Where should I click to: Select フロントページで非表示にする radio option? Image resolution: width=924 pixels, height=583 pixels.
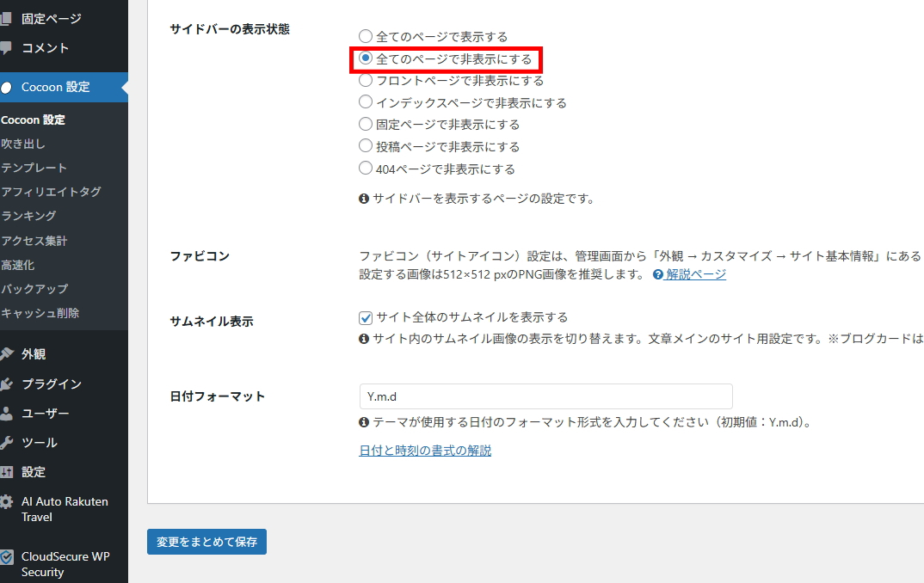coord(366,81)
